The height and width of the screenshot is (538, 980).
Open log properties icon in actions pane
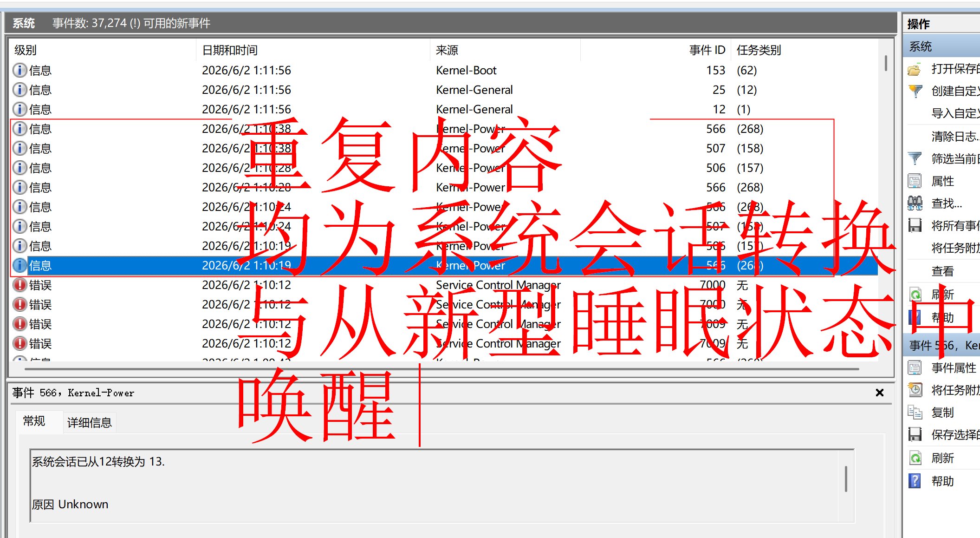point(915,181)
